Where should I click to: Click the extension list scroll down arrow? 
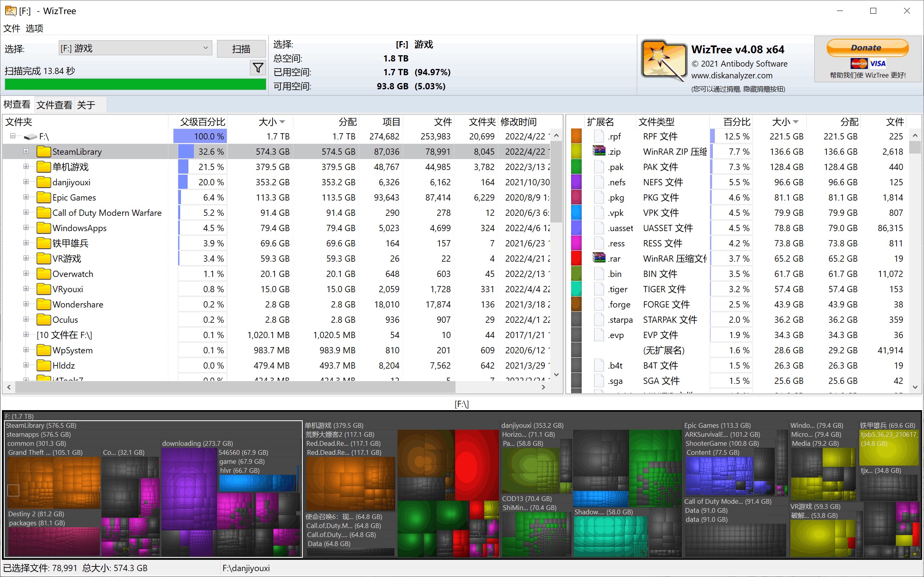915,387
